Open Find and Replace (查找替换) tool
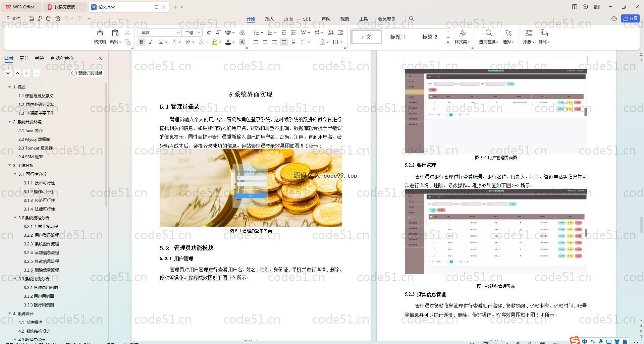Viewport: 644px width, 344px height. (488, 36)
